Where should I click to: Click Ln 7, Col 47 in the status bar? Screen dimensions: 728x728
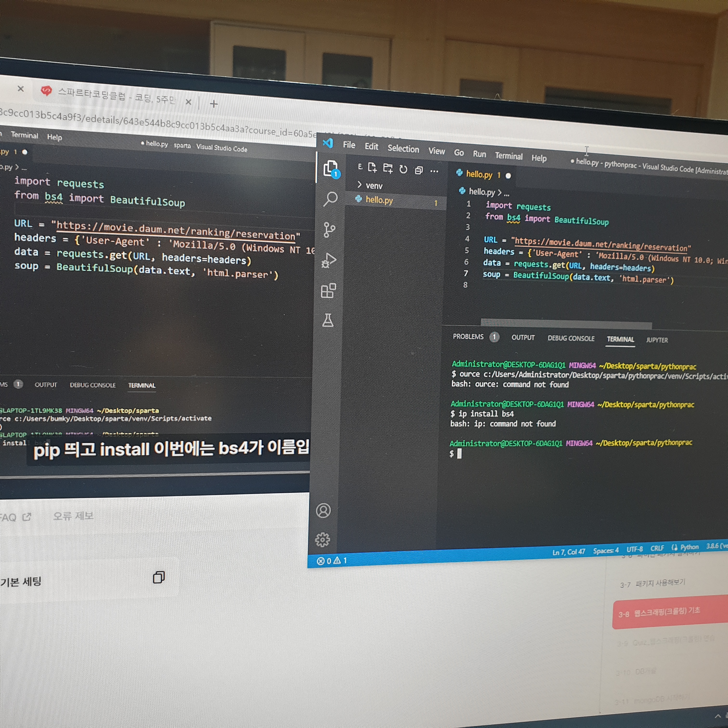pos(569,552)
